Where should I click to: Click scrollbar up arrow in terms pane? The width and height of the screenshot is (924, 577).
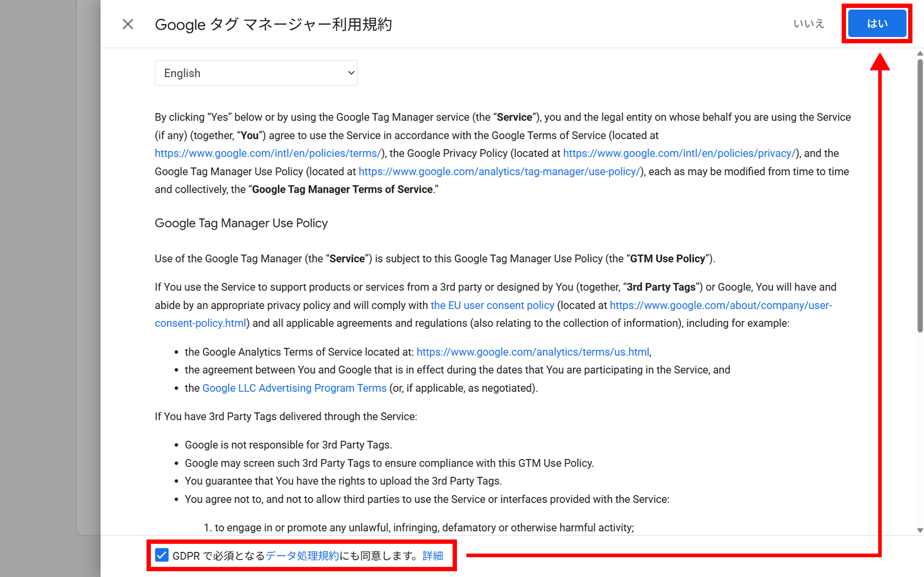point(920,54)
